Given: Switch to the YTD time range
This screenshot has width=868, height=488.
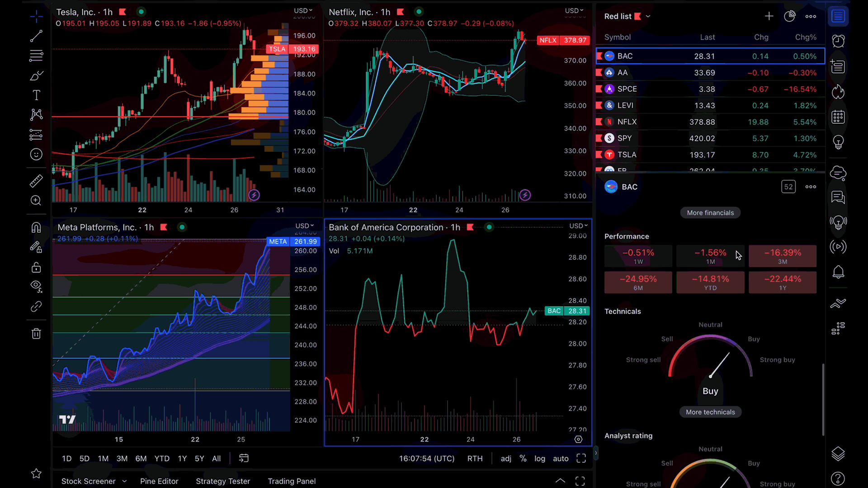Looking at the screenshot, I should (x=162, y=459).
